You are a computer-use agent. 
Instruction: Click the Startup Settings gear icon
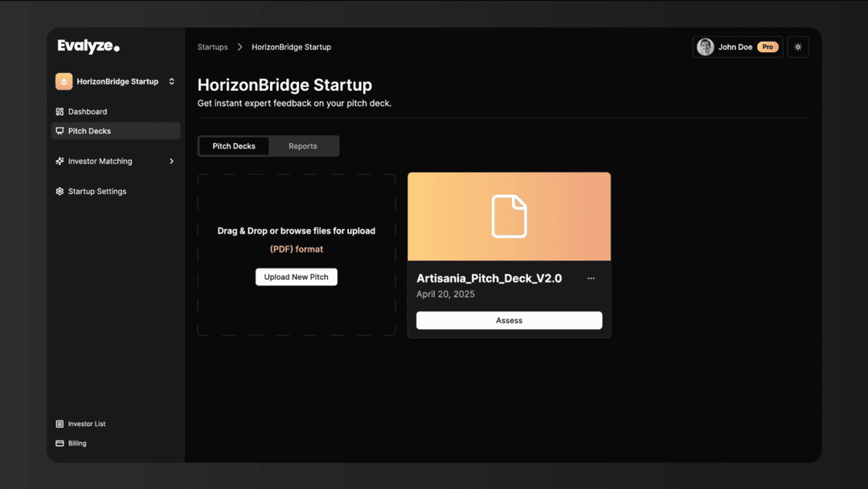pyautogui.click(x=59, y=191)
